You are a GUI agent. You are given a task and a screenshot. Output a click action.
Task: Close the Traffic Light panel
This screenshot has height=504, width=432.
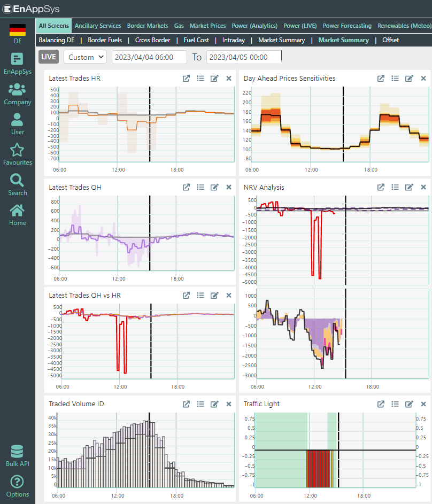point(423,404)
